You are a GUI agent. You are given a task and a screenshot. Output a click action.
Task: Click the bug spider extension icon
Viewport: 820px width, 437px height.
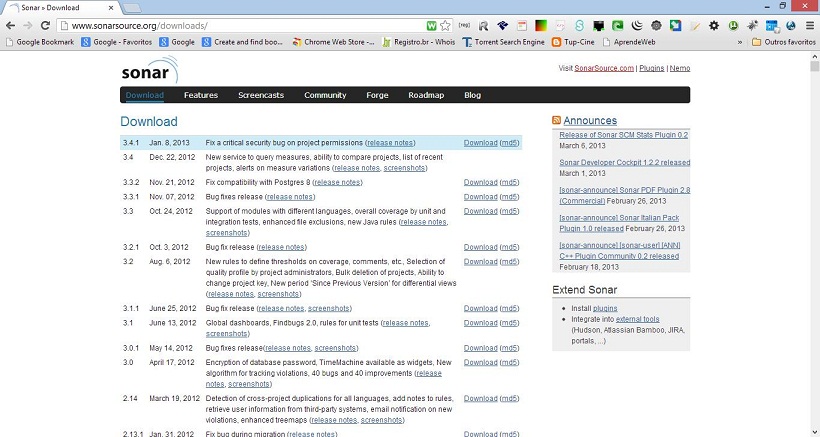point(753,25)
